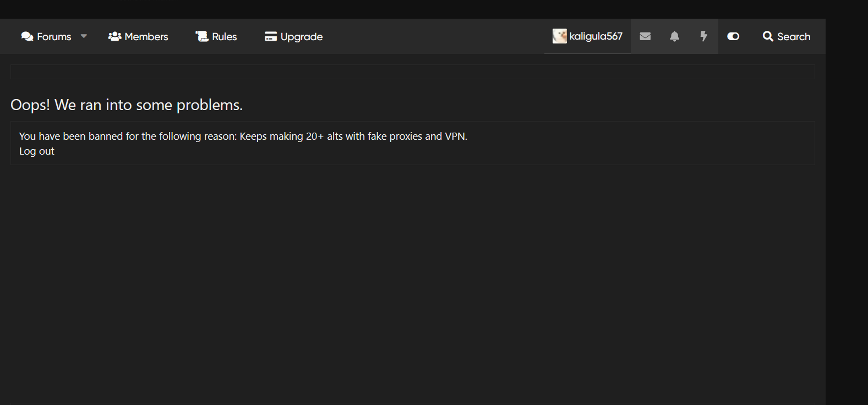Open the Rules text link
The width and height of the screenshot is (868, 405).
[x=225, y=37]
